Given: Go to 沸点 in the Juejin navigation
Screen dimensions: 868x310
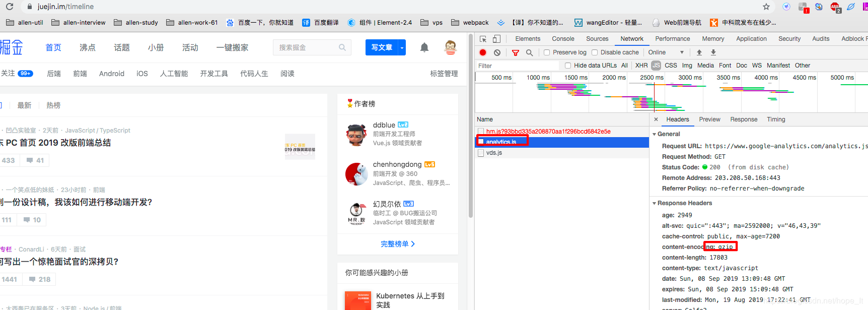Looking at the screenshot, I should (88, 47).
